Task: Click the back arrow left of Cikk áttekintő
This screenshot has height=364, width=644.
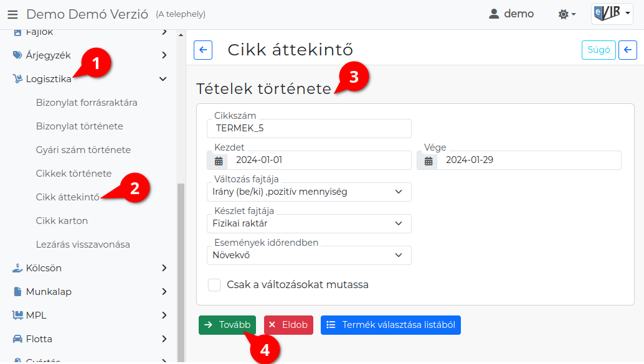Action: 203,50
